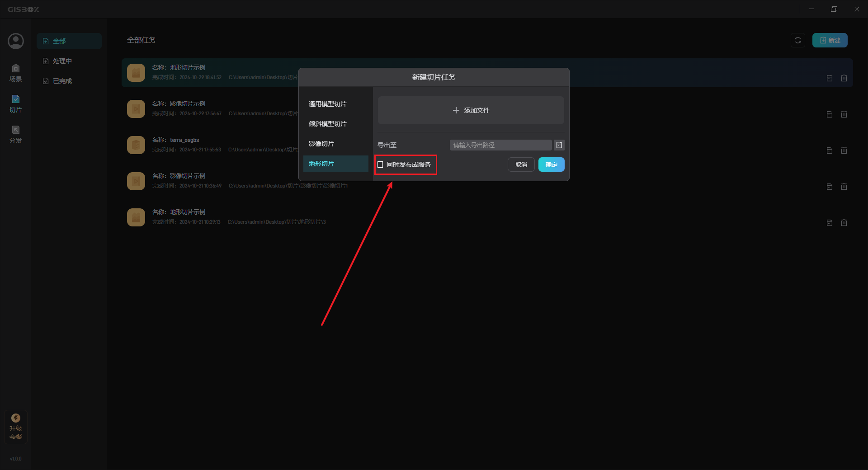
Task: Select 影像切片 type
Action: [336, 144]
